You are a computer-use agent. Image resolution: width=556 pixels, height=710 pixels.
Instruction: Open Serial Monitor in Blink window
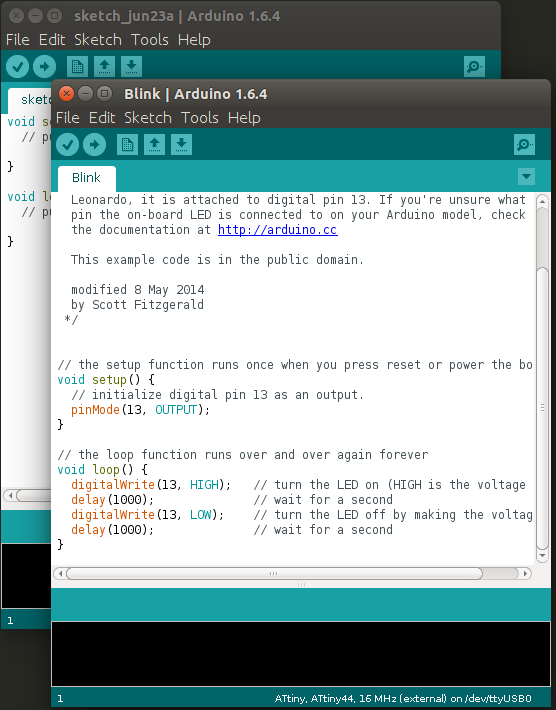pyautogui.click(x=524, y=144)
